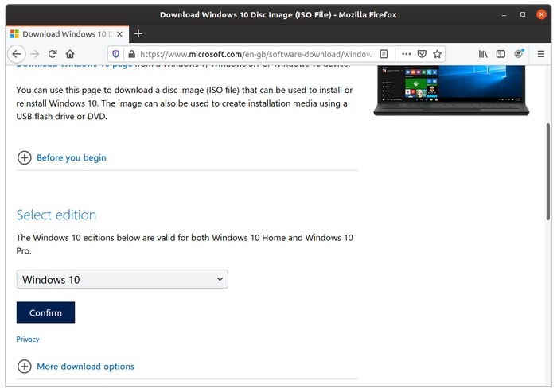Click the Firefox window title text
Viewport: 557px width, 392px height.
(278, 14)
